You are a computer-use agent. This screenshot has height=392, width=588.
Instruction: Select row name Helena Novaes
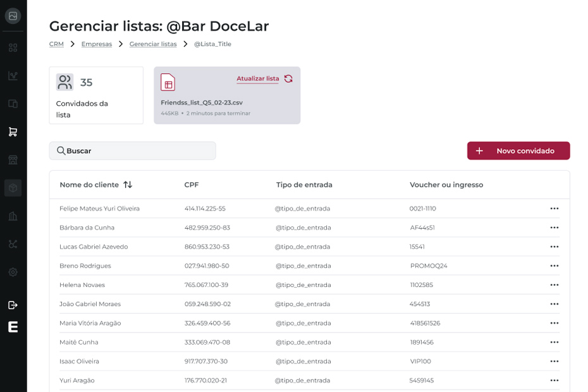tap(82, 285)
